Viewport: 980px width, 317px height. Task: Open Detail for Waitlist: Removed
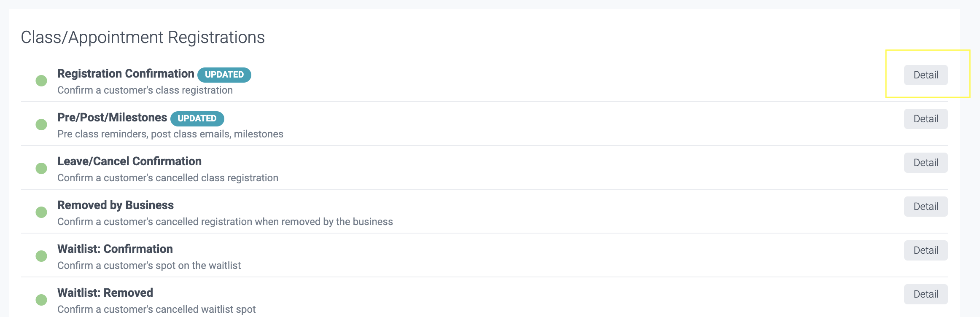click(926, 294)
